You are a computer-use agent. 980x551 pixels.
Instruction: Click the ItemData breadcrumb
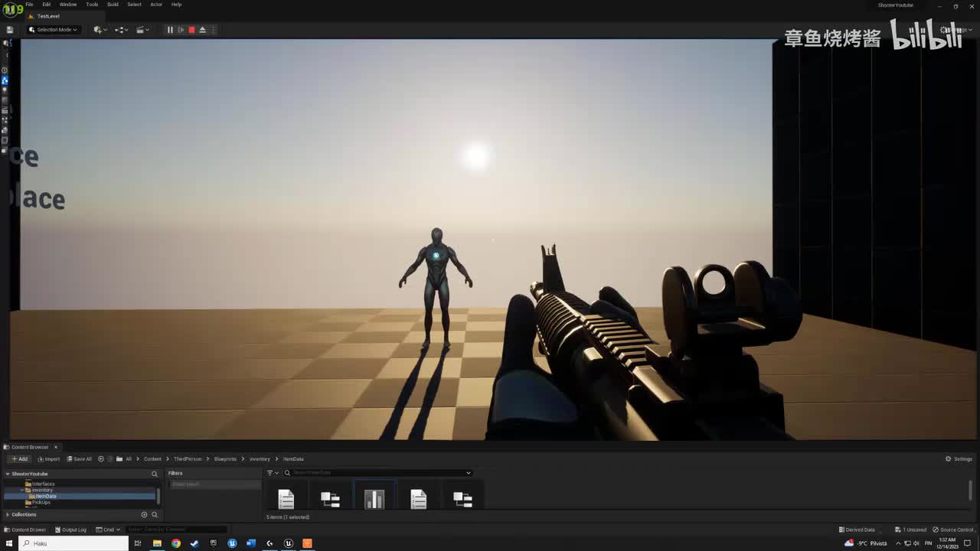coord(293,459)
